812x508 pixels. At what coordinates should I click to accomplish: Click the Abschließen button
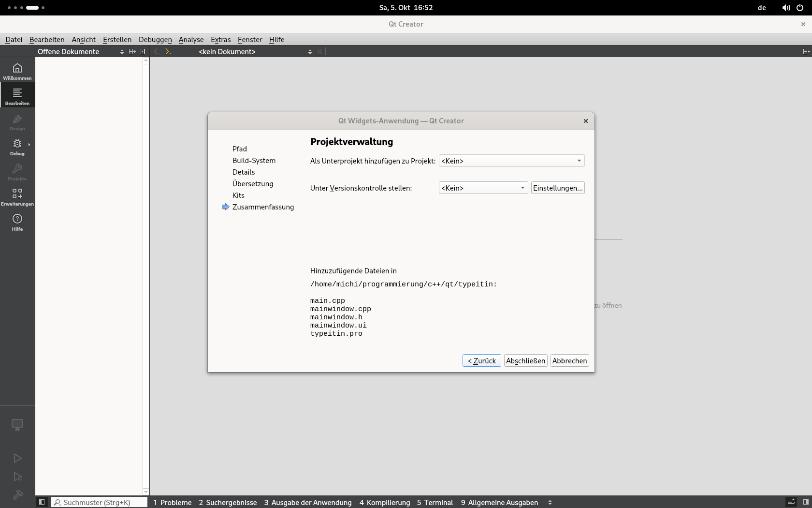526,360
